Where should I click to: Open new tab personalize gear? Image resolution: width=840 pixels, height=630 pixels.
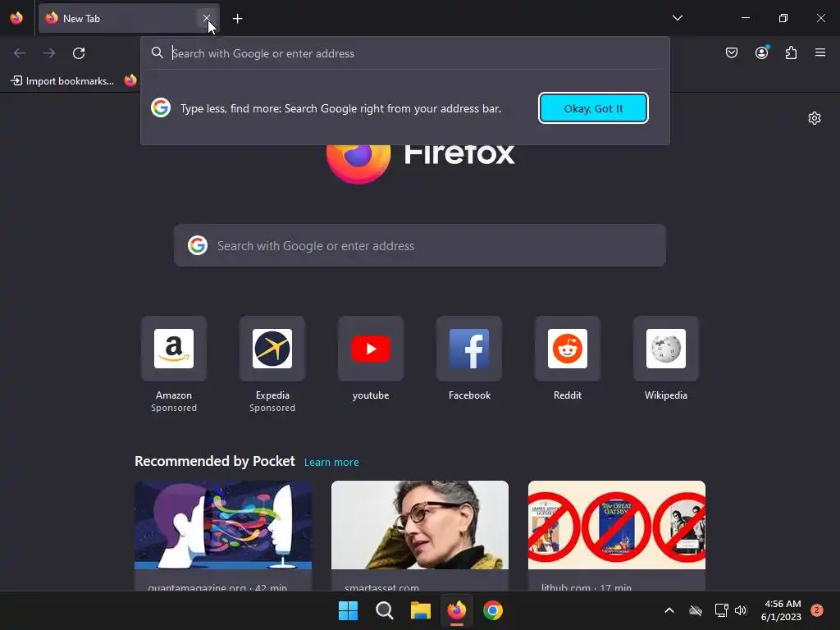pyautogui.click(x=815, y=118)
